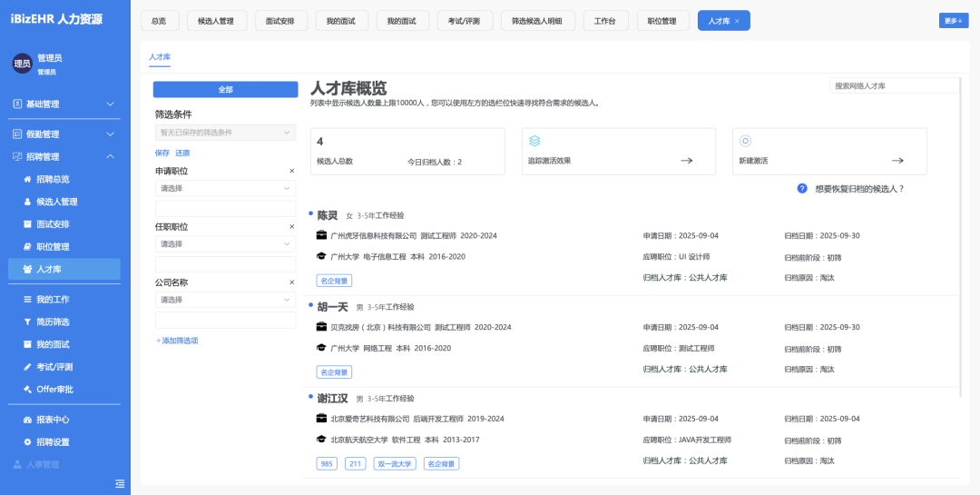Click the 搜索网络人才库 search field
This screenshot has height=495, width=980.
894,85
